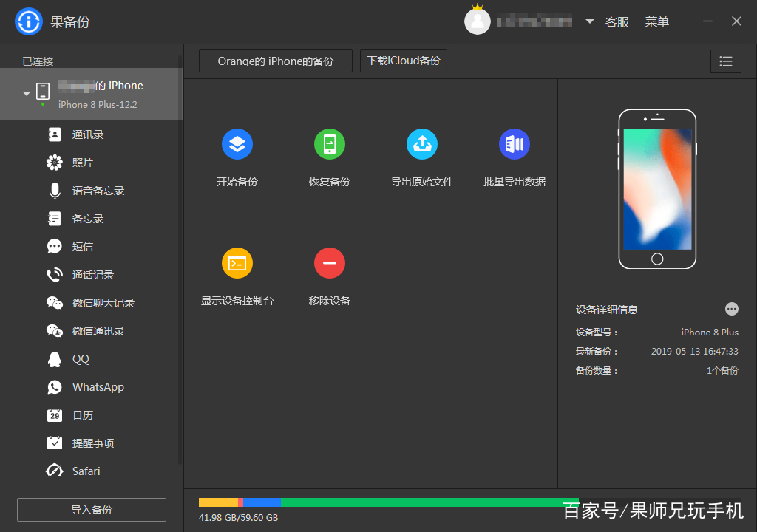Click the 开始备份 (start backup) icon

point(237,144)
